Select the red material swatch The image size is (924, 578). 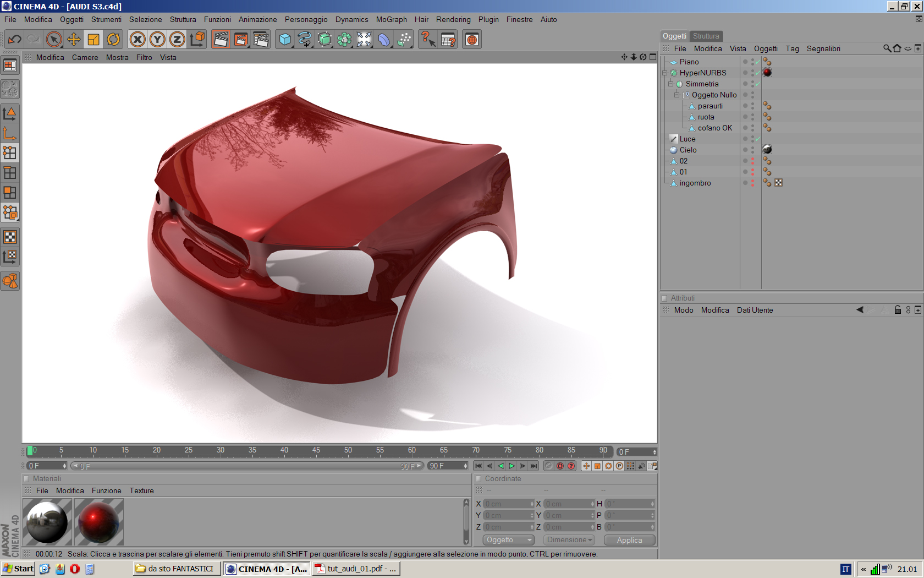99,522
